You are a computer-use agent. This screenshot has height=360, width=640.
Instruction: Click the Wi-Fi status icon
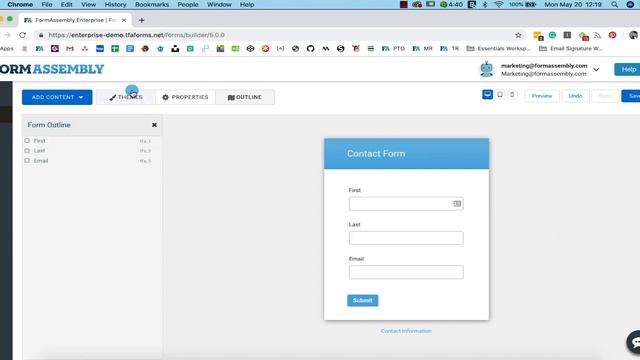point(498,4)
